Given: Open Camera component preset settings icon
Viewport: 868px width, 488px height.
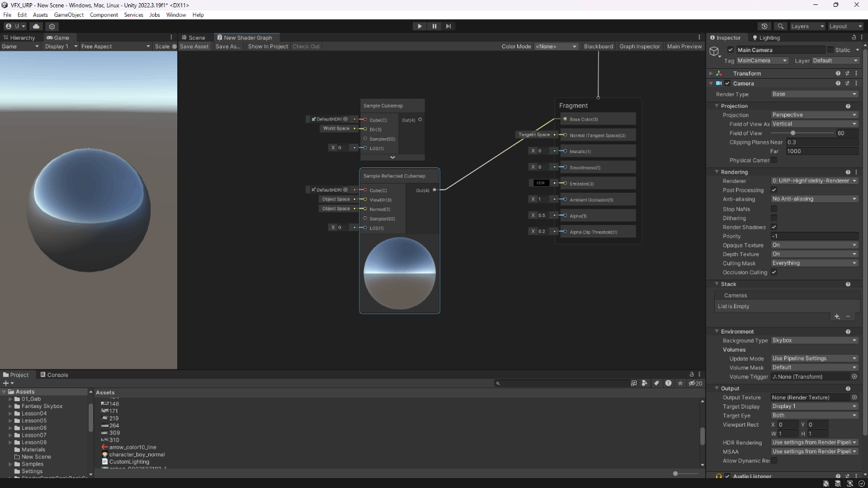Looking at the screenshot, I should click(847, 83).
